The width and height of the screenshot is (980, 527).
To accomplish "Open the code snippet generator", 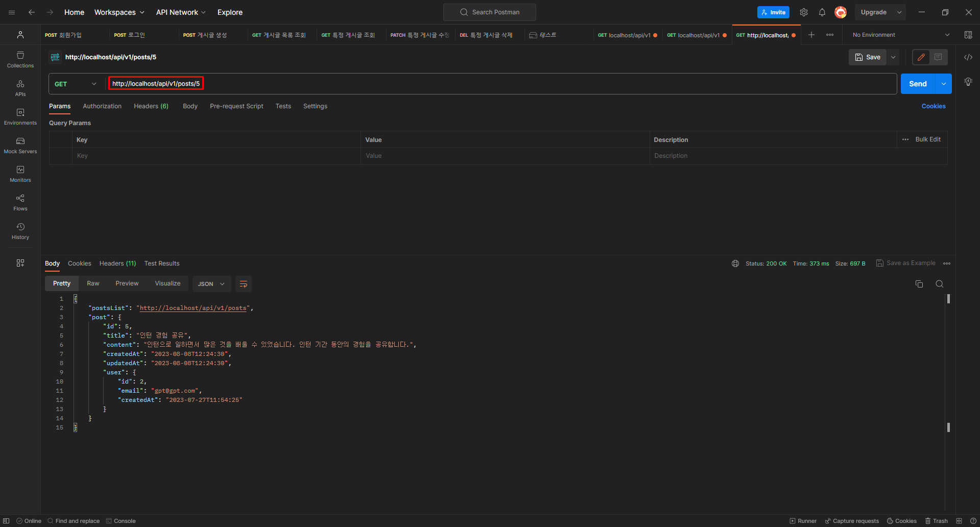I will coord(968,57).
